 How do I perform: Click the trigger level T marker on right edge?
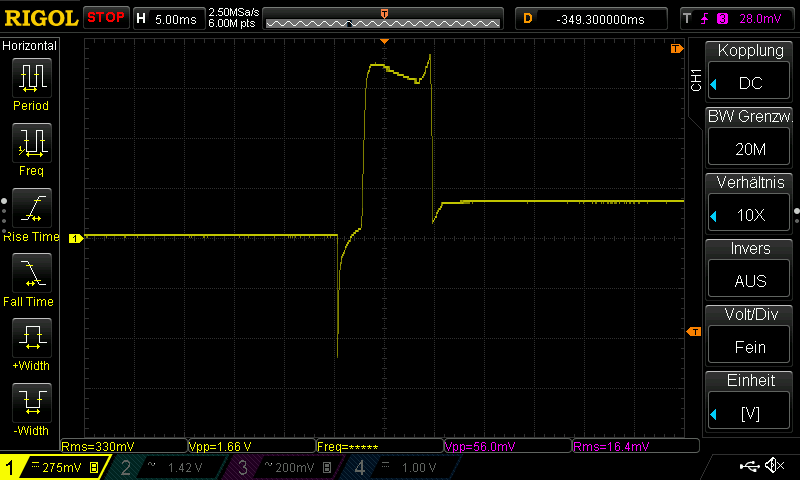[694, 332]
